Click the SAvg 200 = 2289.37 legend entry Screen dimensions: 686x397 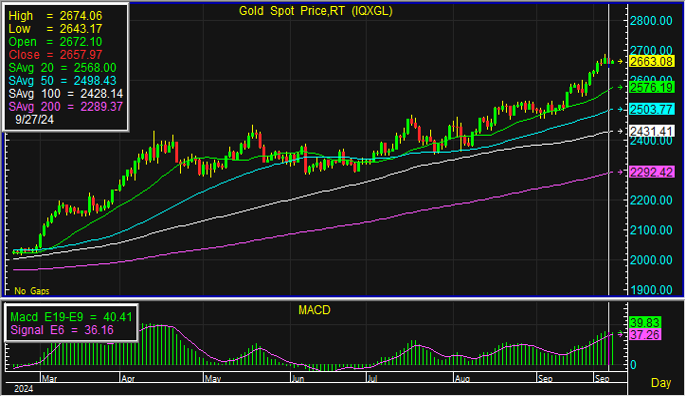point(66,107)
